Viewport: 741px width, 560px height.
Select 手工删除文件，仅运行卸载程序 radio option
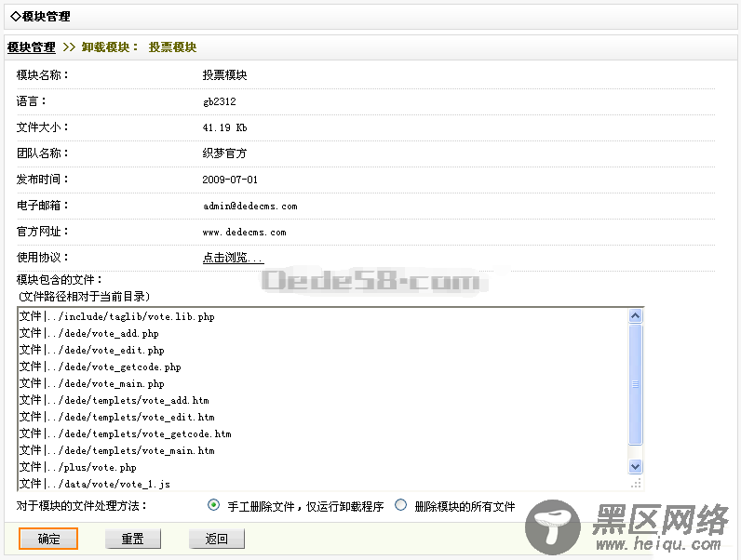click(x=213, y=505)
